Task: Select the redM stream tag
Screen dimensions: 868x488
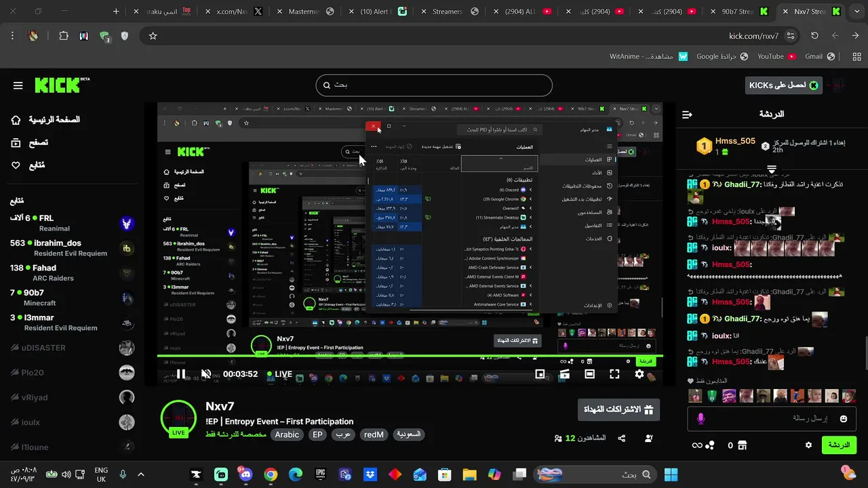Action: pos(374,434)
